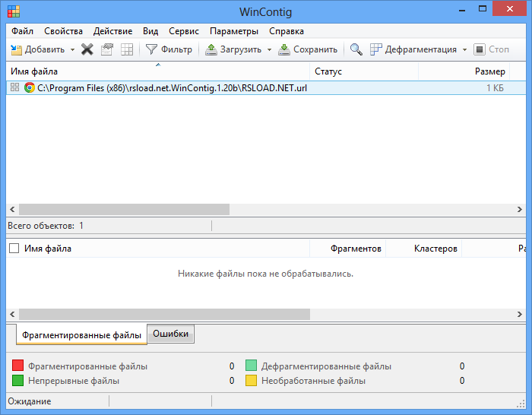Open the Сервис menu
The height and width of the screenshot is (415, 532).
pos(184,31)
